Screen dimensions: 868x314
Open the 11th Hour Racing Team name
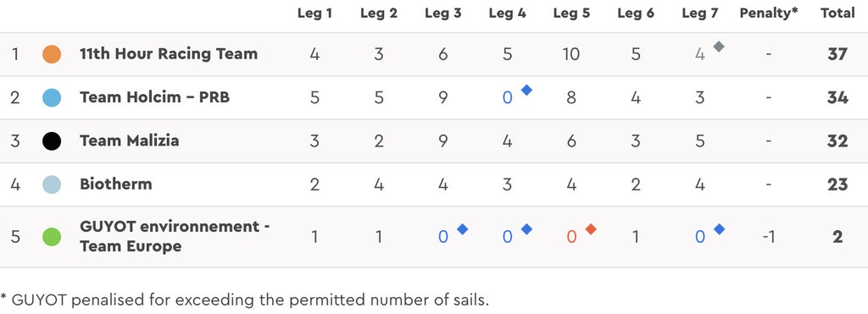tap(169, 53)
